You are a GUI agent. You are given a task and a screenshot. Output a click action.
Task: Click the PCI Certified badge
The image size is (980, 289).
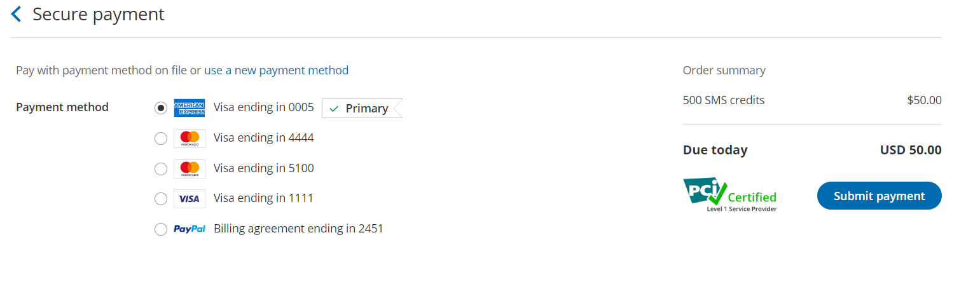click(x=730, y=195)
